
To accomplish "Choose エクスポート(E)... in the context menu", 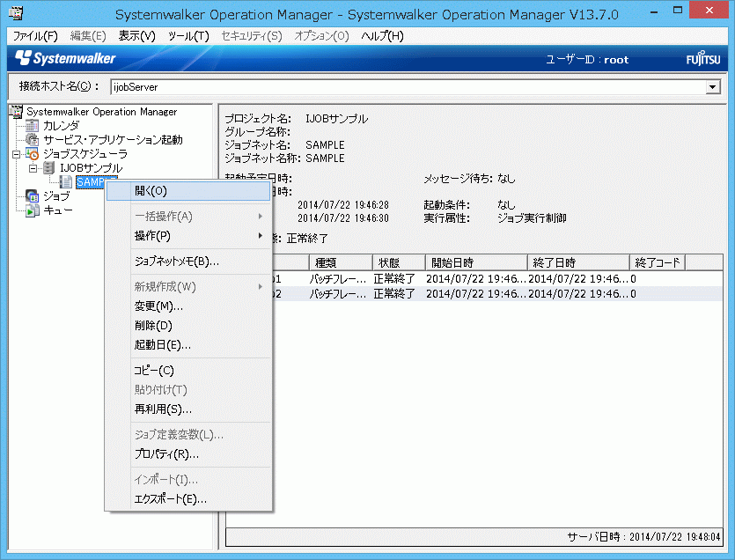I will 188,499.
